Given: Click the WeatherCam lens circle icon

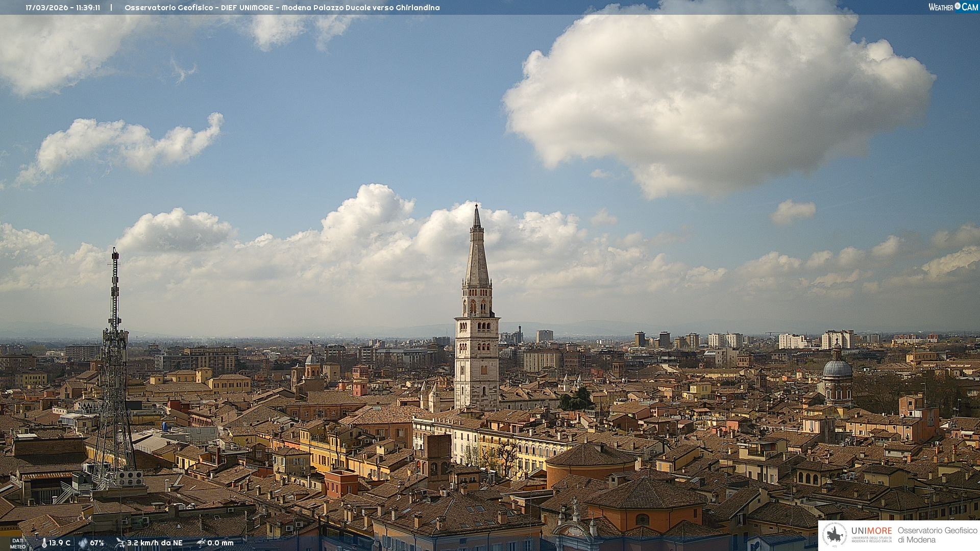Looking at the screenshot, I should point(958,6).
